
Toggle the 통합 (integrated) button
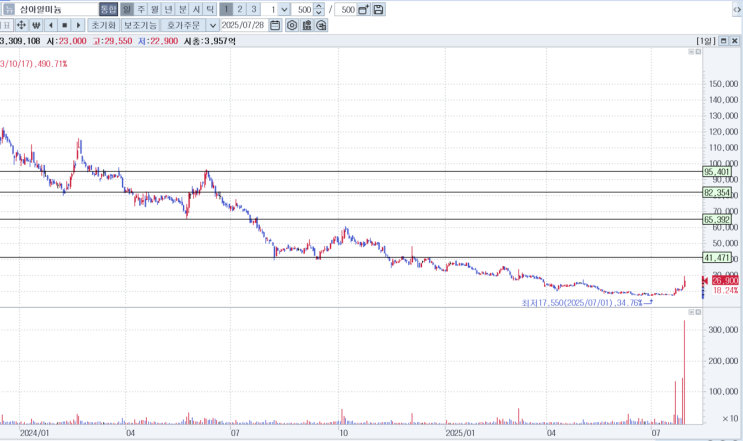[109, 9]
